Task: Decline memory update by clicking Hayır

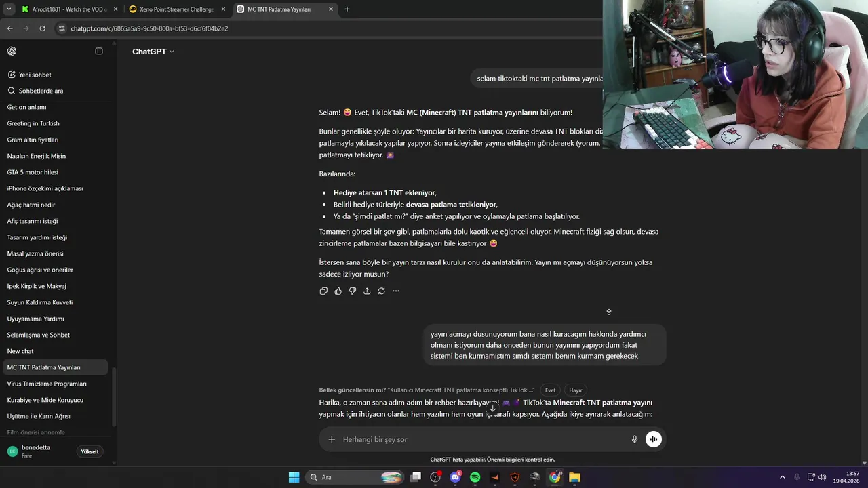Action: click(x=576, y=390)
